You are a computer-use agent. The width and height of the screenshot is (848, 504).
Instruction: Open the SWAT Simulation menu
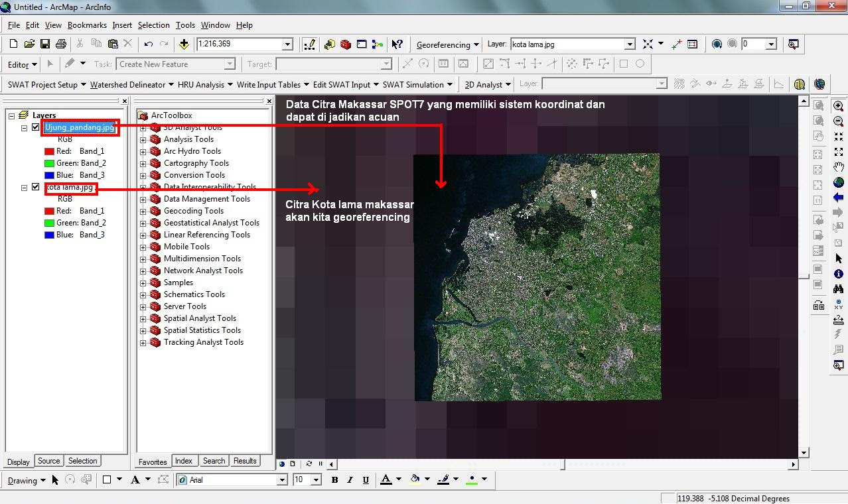tap(417, 85)
